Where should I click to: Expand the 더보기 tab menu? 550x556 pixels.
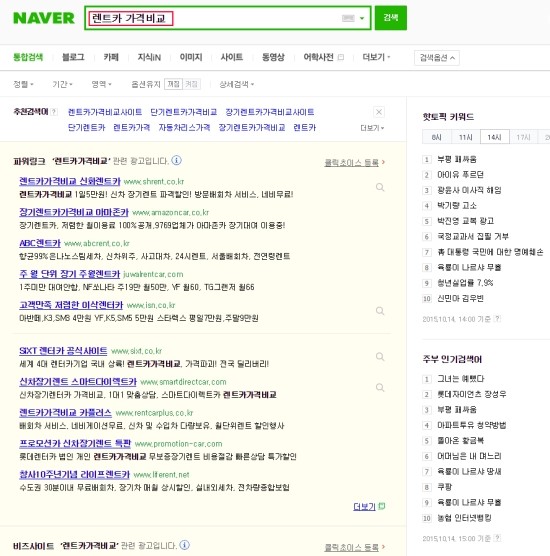pyautogui.click(x=376, y=57)
